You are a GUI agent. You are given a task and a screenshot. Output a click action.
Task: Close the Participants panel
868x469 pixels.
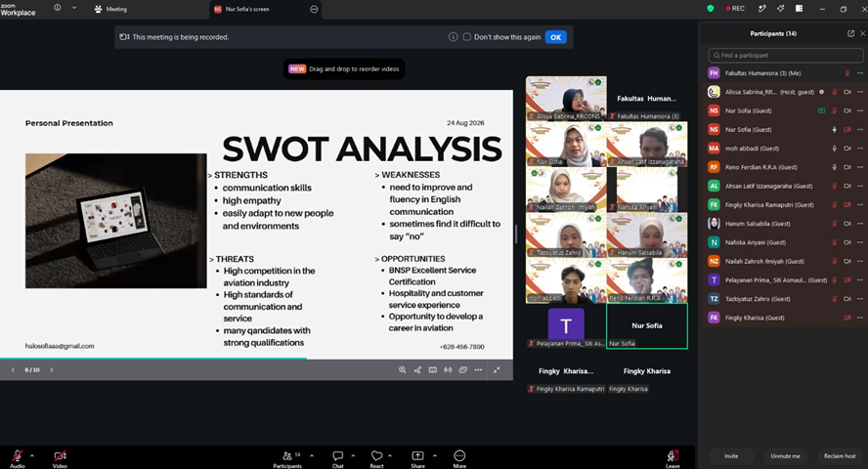[x=862, y=34]
